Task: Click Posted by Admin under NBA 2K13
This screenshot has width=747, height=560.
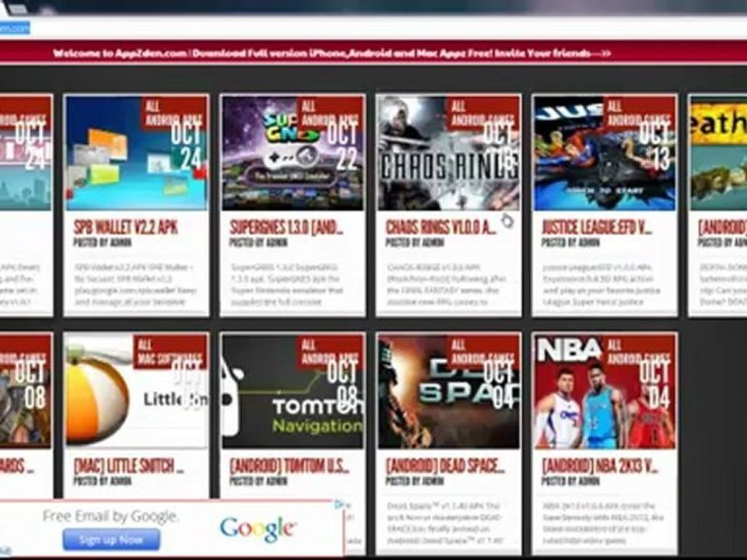Action: 570,481
